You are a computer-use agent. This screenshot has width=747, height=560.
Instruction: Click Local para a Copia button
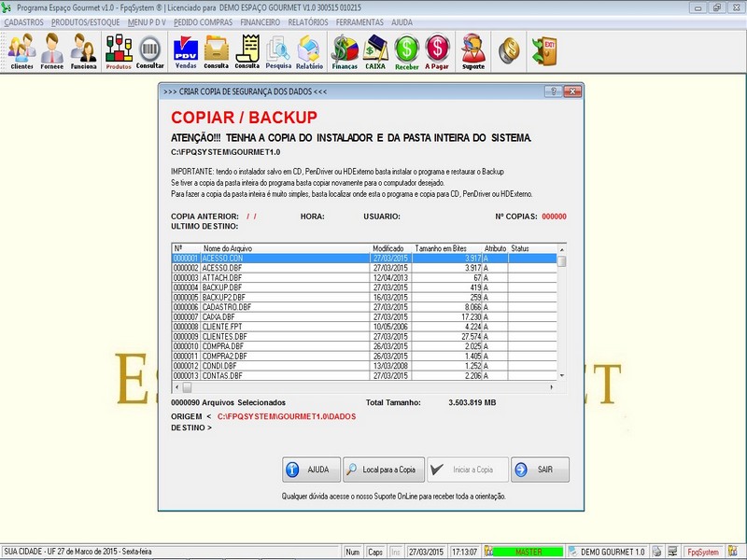pos(384,469)
